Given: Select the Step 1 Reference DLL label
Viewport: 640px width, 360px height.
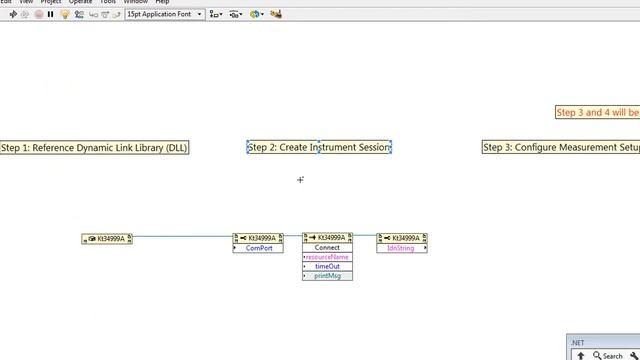Looking at the screenshot, I should pos(94,148).
